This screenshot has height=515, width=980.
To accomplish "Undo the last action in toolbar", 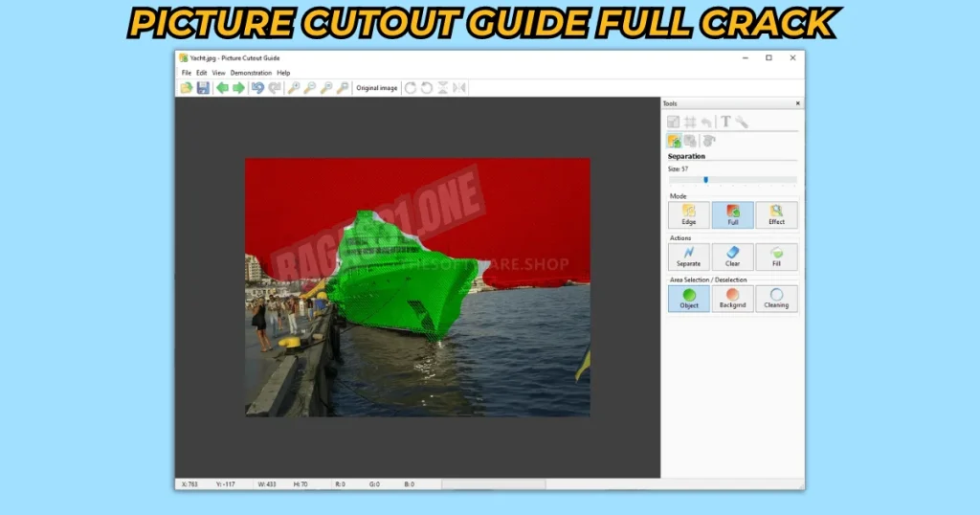I will click(x=258, y=88).
